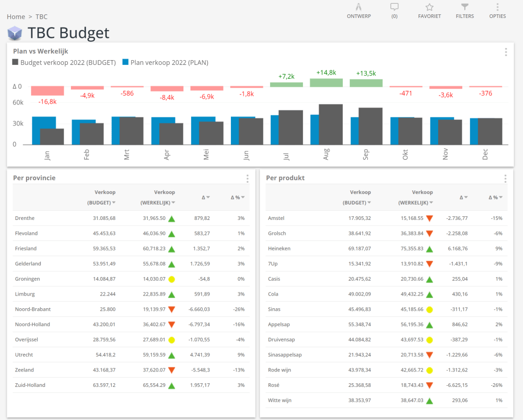This screenshot has width=523, height=420.
Task: Open the FILTERS menu
Action: tap(464, 10)
